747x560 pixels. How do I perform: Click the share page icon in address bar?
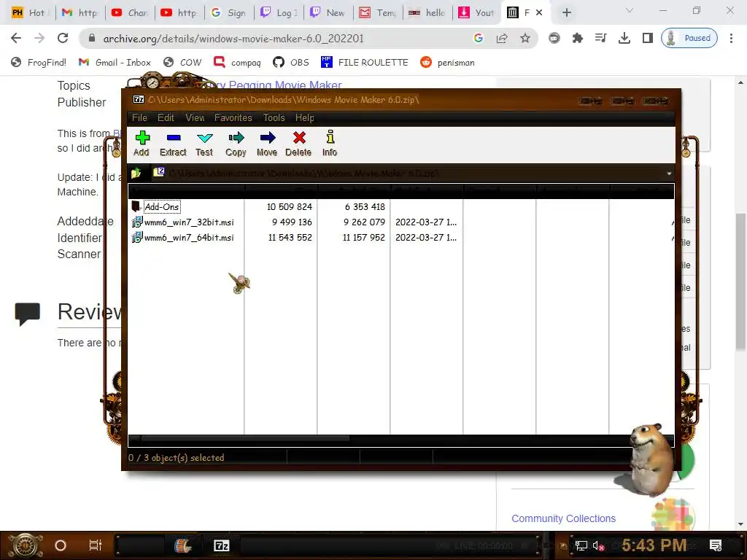(502, 38)
